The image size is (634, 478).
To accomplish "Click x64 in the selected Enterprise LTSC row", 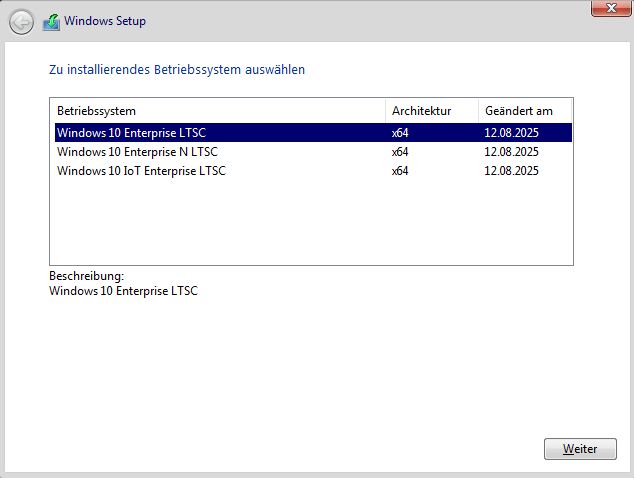I will tap(400, 133).
